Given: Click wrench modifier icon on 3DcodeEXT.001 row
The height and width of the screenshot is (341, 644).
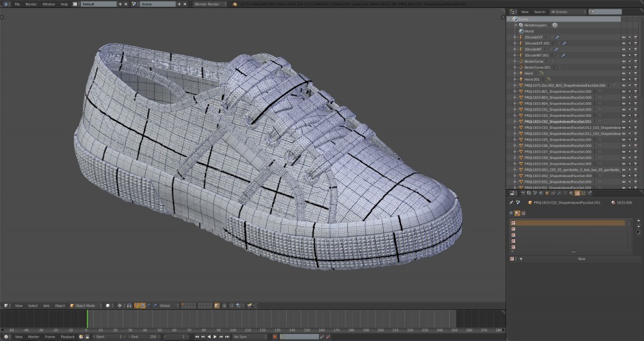Looking at the screenshot, I should [565, 43].
